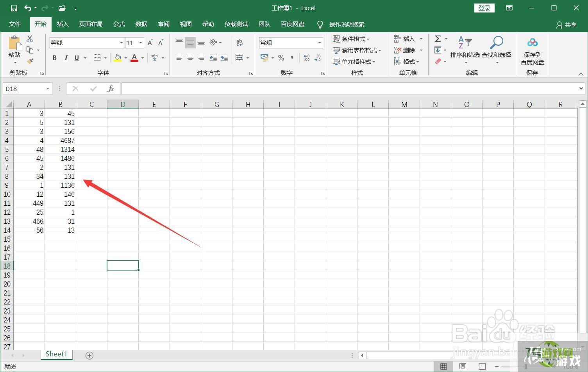Click Increase Decimal icon
Viewport: 588px width, 372px height.
point(307,58)
